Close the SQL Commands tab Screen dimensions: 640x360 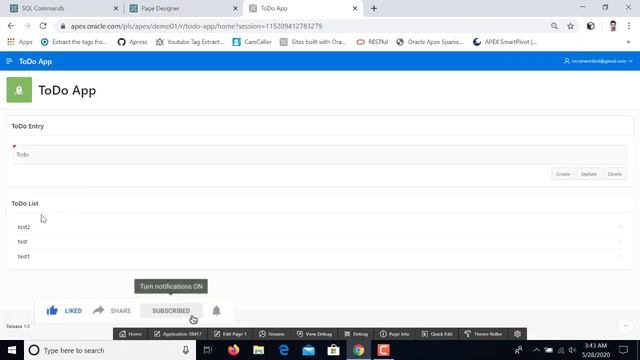(x=116, y=8)
